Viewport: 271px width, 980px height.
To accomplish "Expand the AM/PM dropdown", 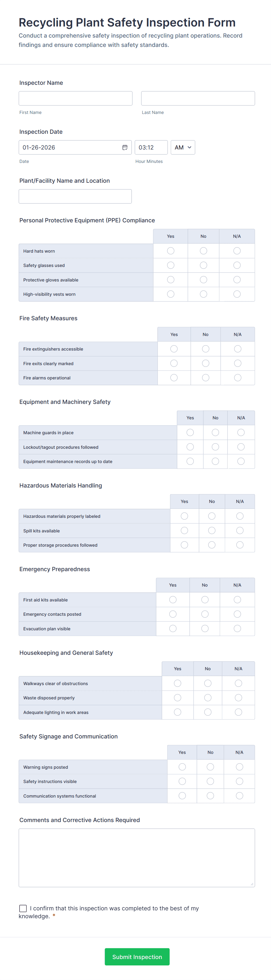I will [183, 147].
